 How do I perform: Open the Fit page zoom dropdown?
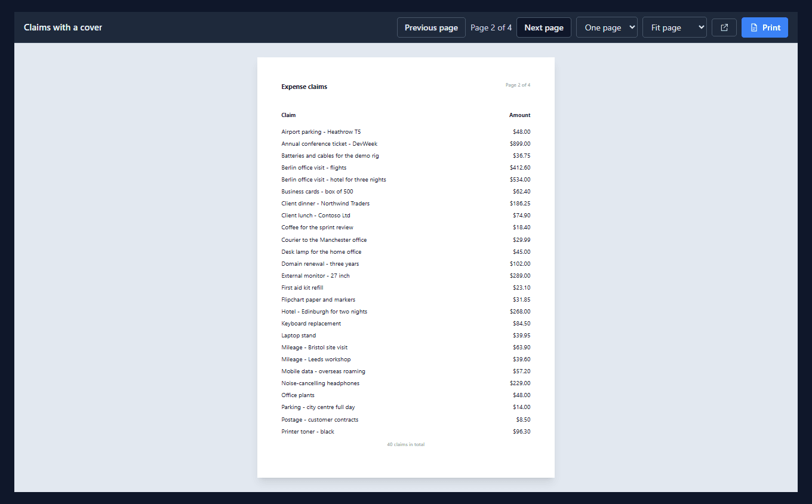[675, 27]
